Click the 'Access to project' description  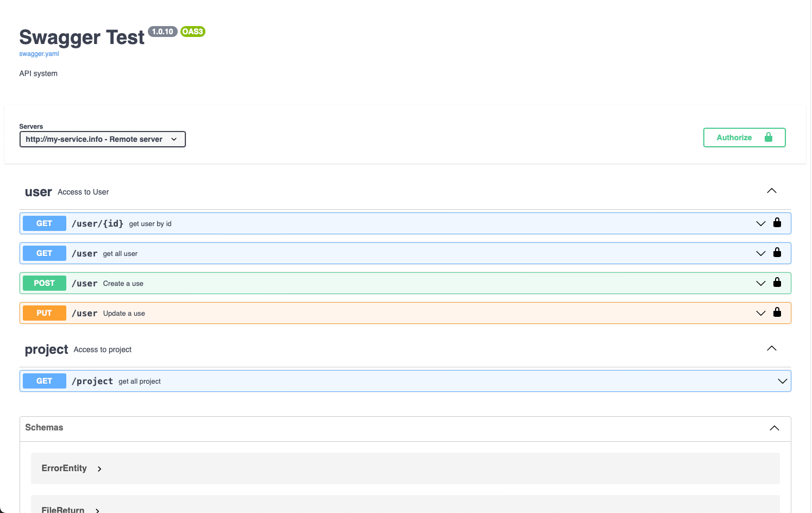pos(103,349)
